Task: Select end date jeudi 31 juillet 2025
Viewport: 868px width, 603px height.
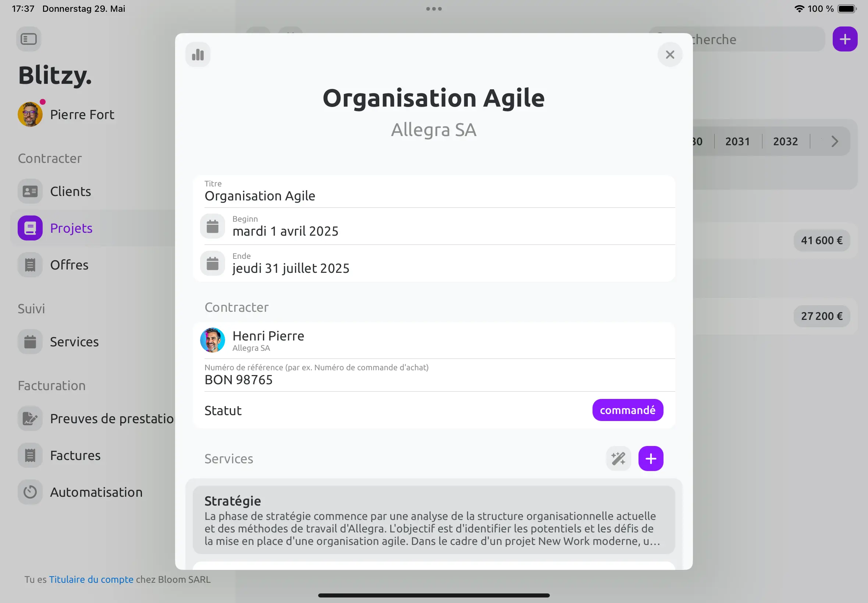Action: (291, 268)
